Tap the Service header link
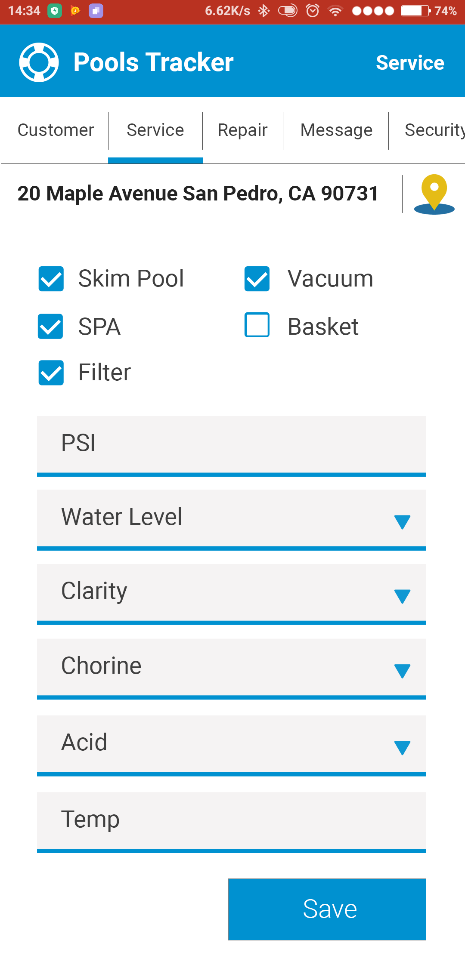465x980 pixels. pos(410,63)
